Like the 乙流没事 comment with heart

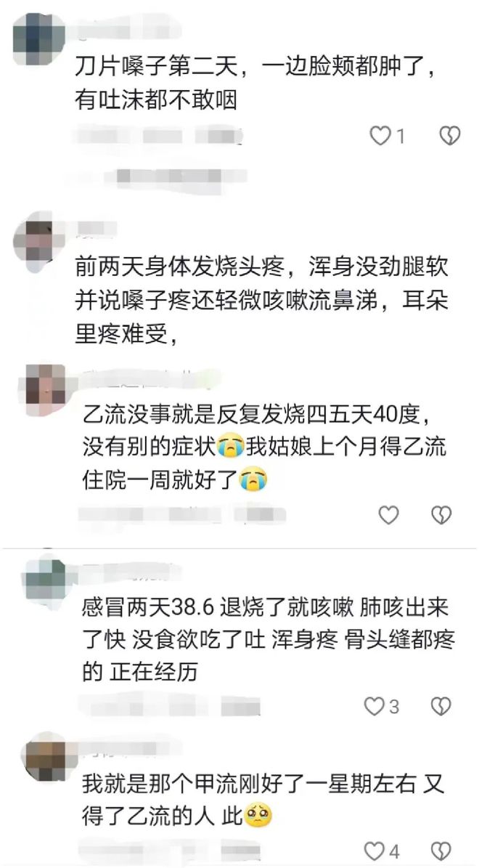click(388, 515)
